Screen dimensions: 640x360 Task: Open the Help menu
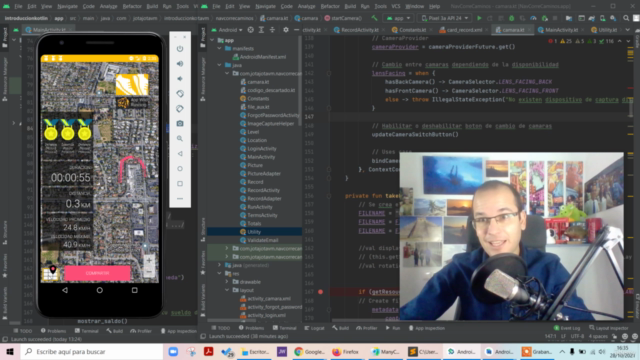(x=434, y=7)
